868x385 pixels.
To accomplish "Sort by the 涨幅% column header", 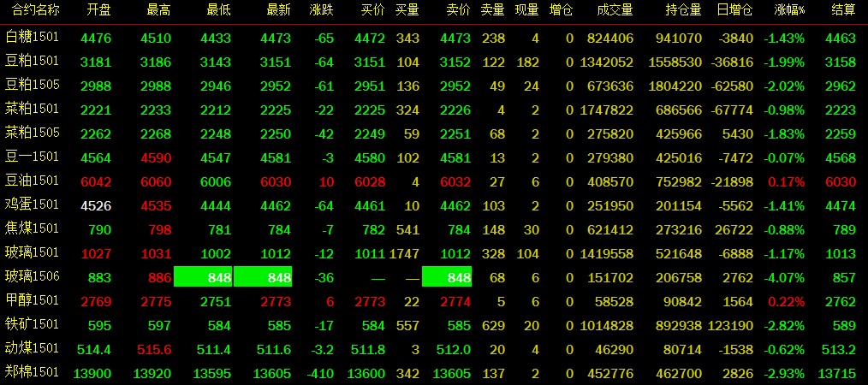I will [x=789, y=10].
